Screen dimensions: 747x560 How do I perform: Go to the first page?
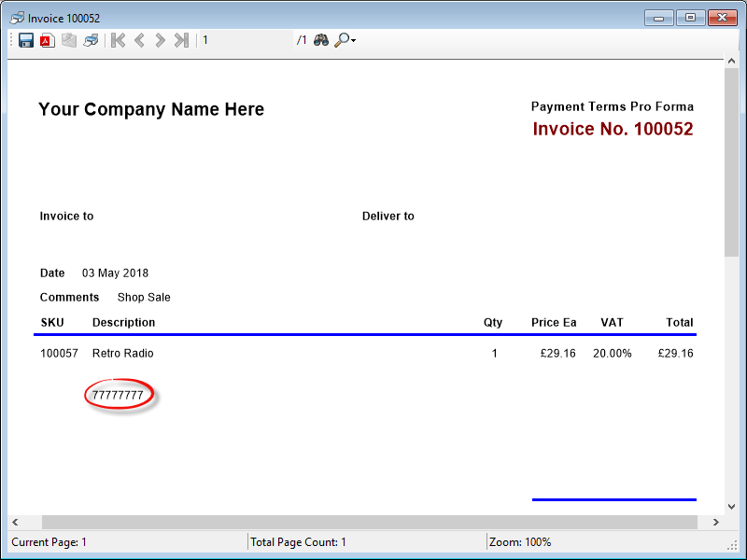click(x=118, y=40)
